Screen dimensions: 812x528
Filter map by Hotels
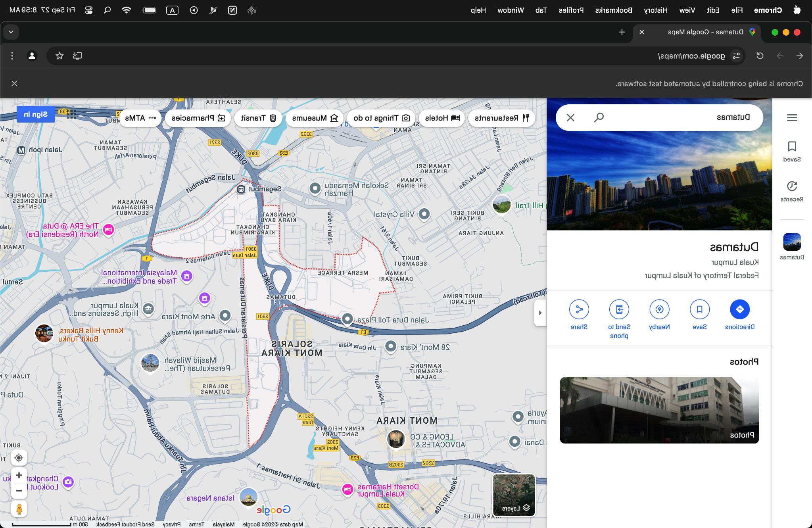point(442,118)
